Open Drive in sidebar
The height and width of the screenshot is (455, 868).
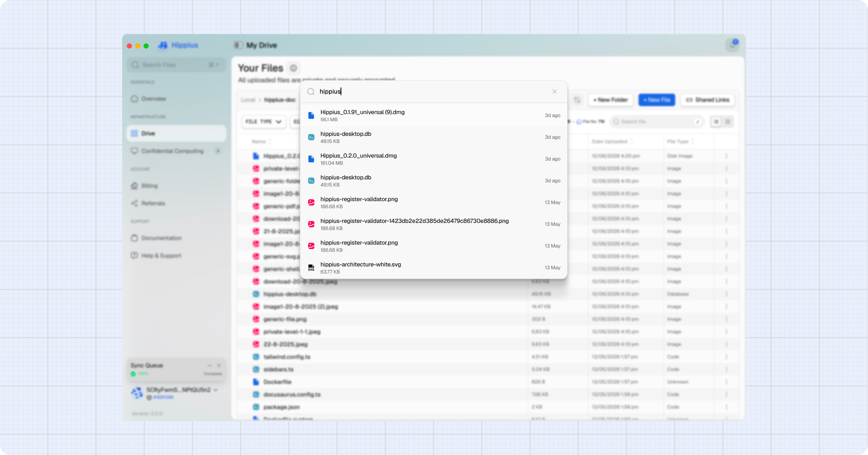(176, 134)
